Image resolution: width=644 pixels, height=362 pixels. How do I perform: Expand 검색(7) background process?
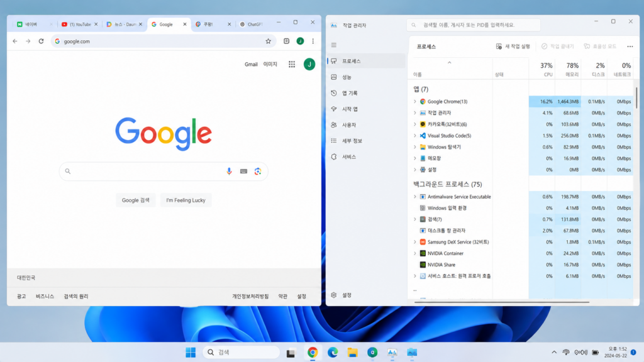[x=415, y=219]
